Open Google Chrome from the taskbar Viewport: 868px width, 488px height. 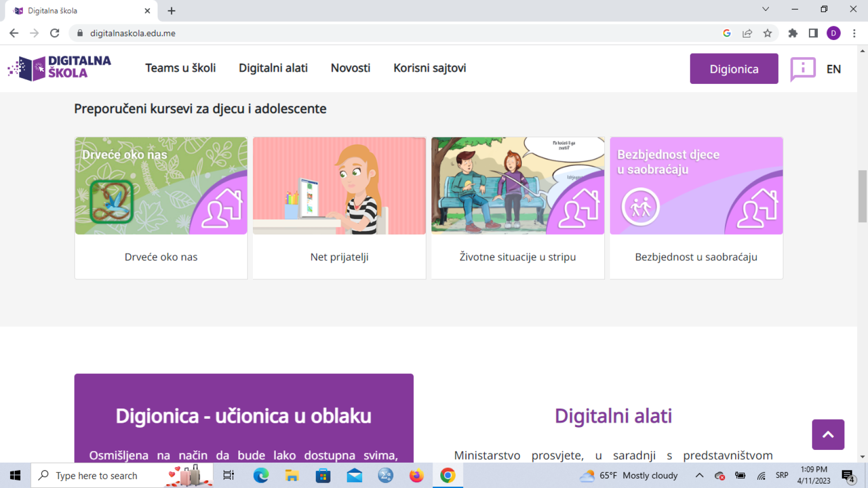(448, 475)
